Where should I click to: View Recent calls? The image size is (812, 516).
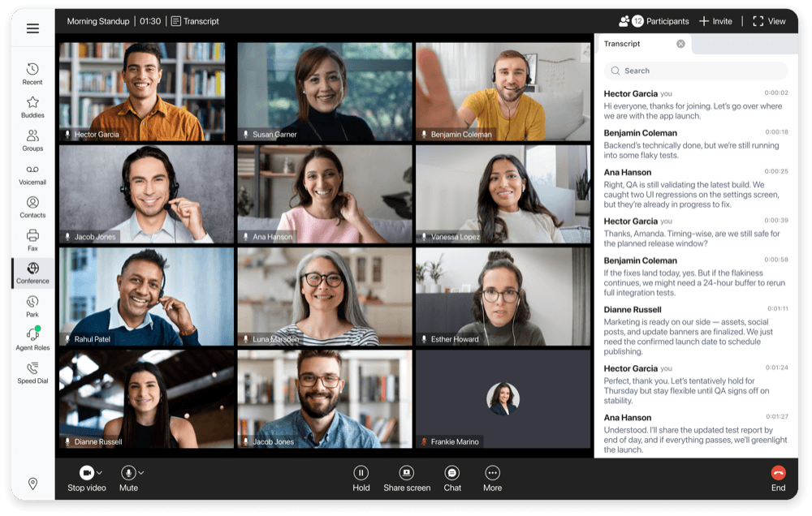click(32, 73)
